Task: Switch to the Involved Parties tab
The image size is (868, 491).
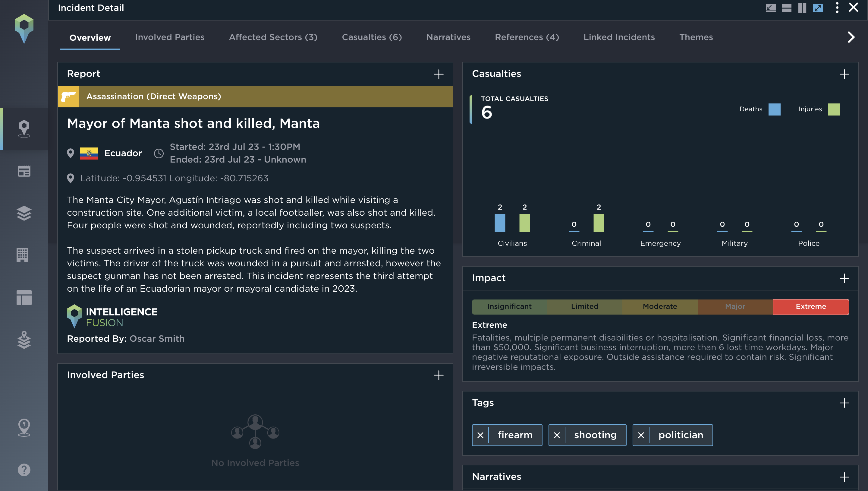Action: [170, 37]
